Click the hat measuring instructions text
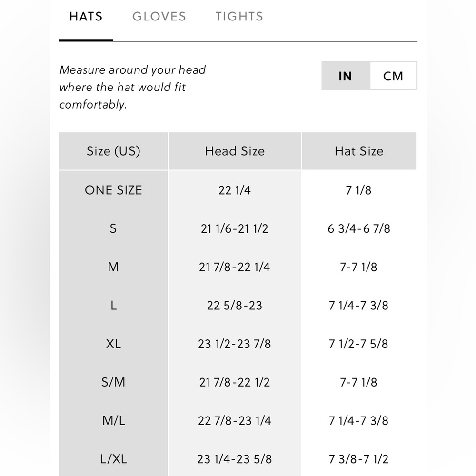The image size is (476, 476). pyautogui.click(x=133, y=87)
